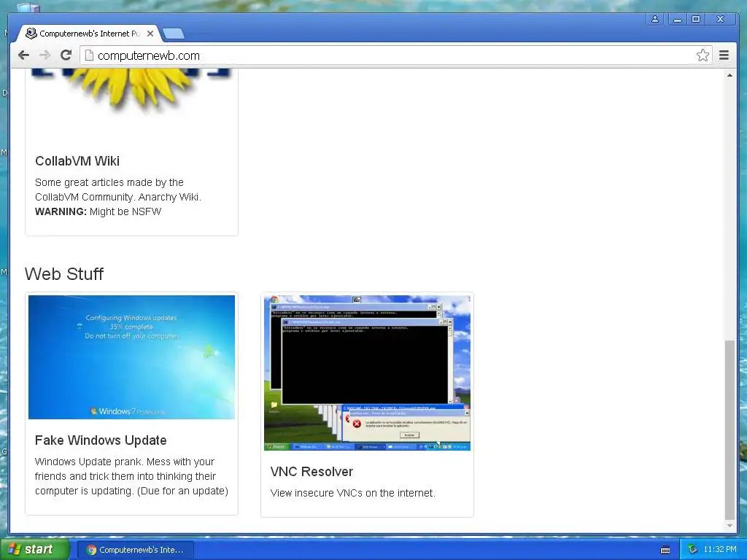This screenshot has height=560, width=747.
Task: Click the Web Stuff section heading
Action: pyautogui.click(x=64, y=274)
